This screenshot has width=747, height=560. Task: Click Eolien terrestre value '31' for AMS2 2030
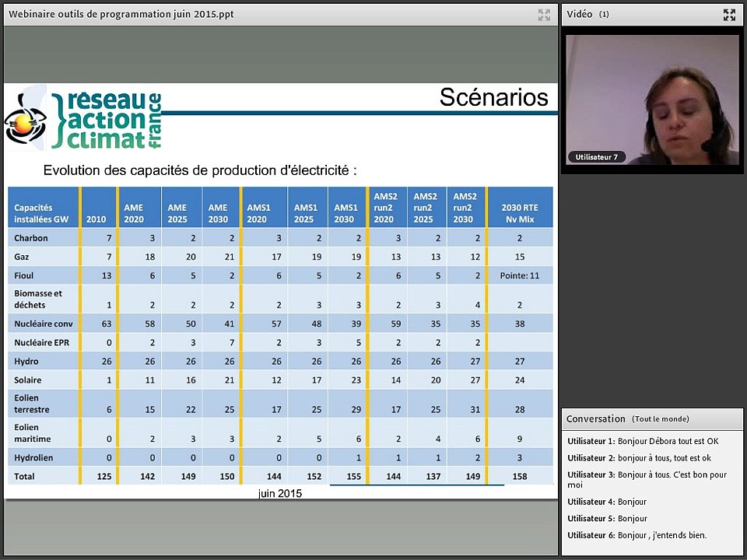pos(475,410)
